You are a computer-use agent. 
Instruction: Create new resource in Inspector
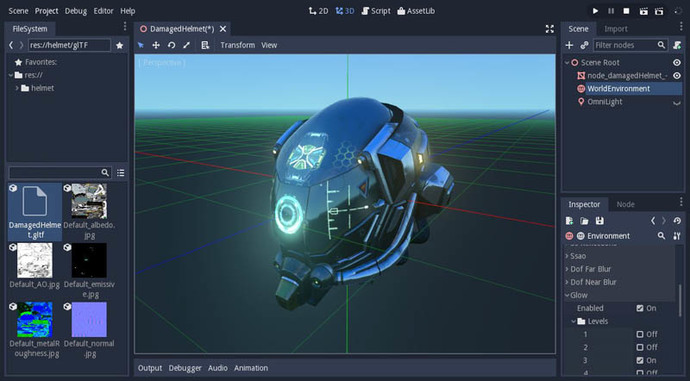pyautogui.click(x=569, y=221)
